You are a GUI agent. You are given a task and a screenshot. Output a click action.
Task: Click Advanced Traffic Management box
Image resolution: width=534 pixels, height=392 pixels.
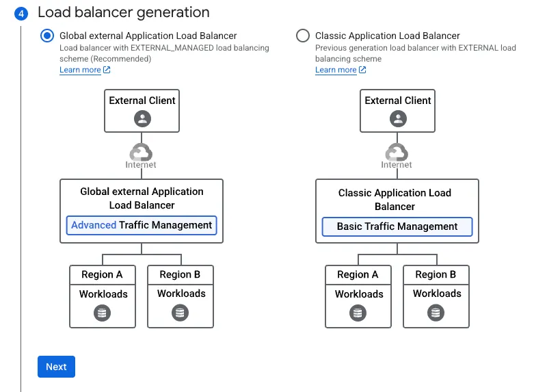(x=142, y=226)
